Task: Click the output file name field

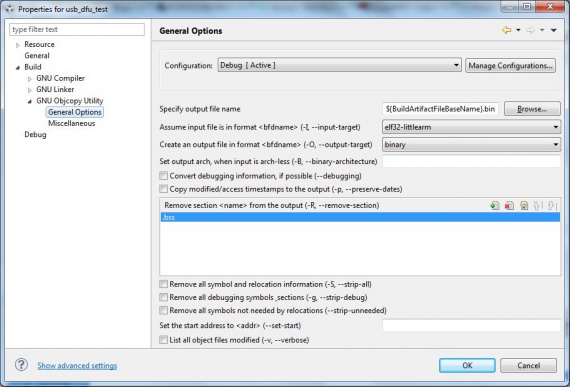Action: (x=440, y=109)
